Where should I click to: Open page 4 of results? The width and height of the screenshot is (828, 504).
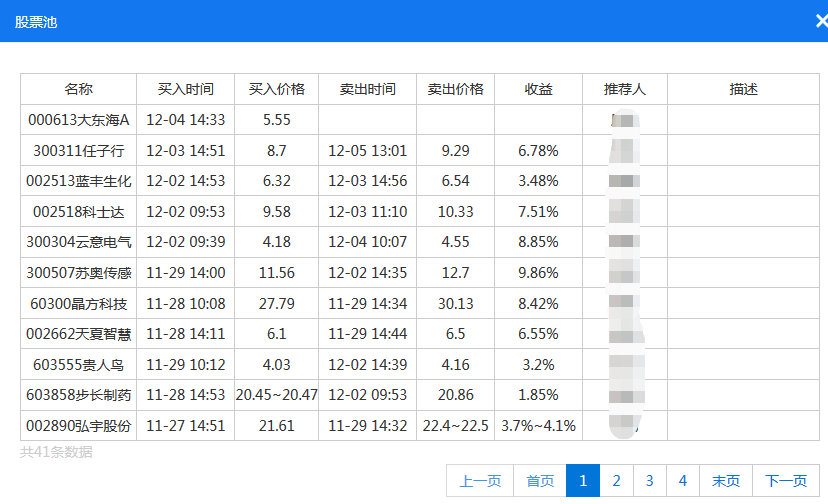click(x=683, y=481)
